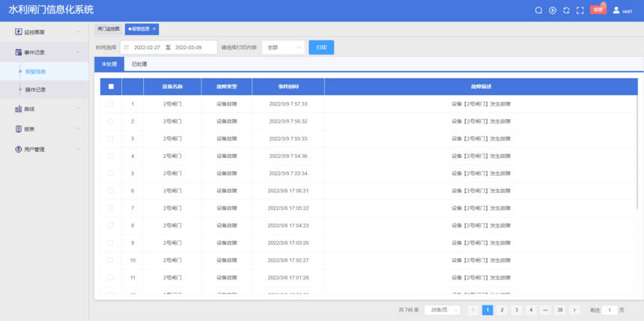644x321 pixels.
Task: Check the checkbox for row 4
Action: (111, 156)
